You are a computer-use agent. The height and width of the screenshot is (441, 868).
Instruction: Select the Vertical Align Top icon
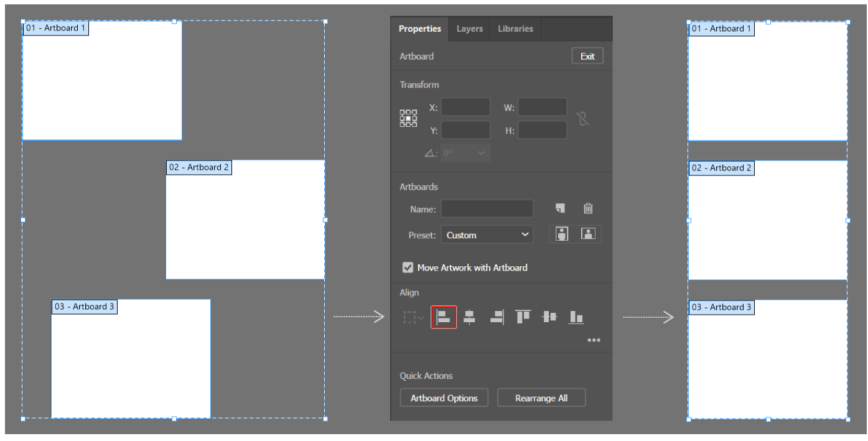point(523,317)
